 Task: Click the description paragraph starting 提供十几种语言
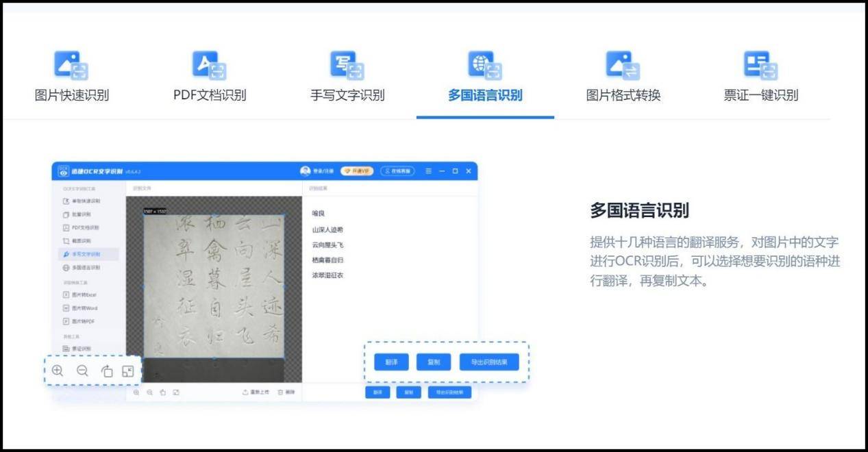pyautogui.click(x=715, y=262)
